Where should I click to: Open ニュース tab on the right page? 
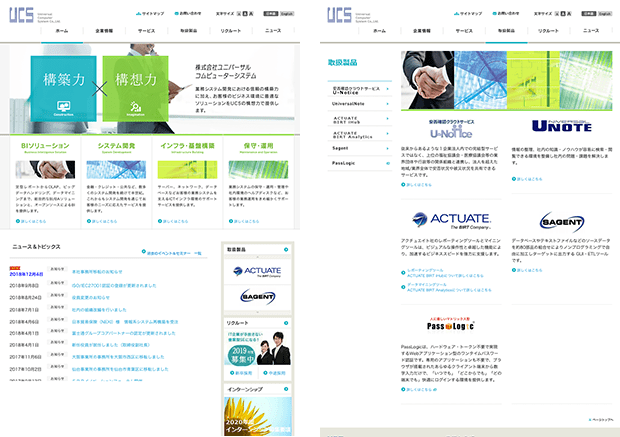(591, 31)
